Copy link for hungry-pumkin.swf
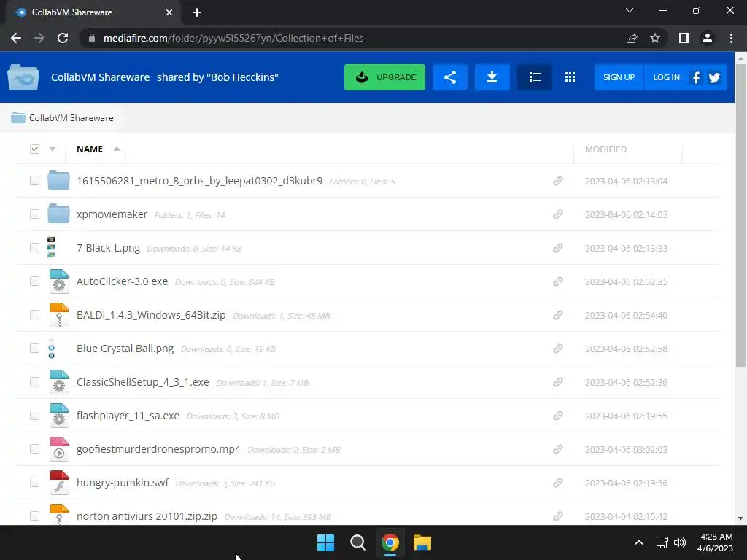Screen dimensions: 747x560 558,483
